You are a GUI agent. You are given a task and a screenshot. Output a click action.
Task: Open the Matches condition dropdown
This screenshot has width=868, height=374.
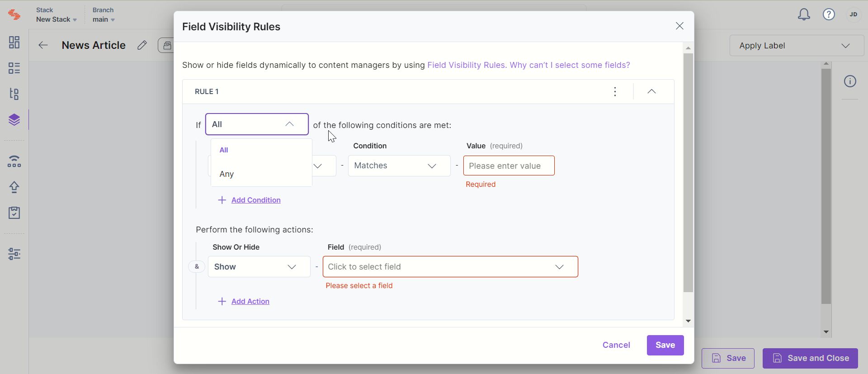(x=399, y=166)
